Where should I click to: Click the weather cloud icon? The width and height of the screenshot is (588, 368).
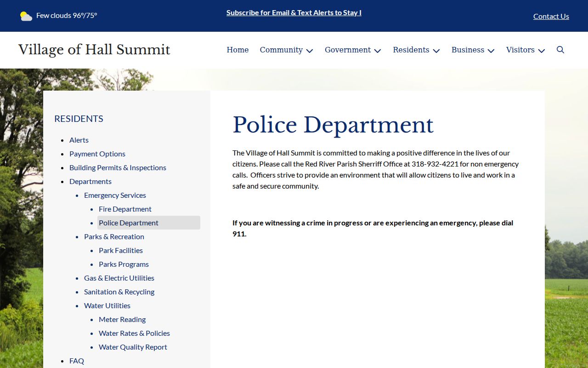tap(26, 16)
